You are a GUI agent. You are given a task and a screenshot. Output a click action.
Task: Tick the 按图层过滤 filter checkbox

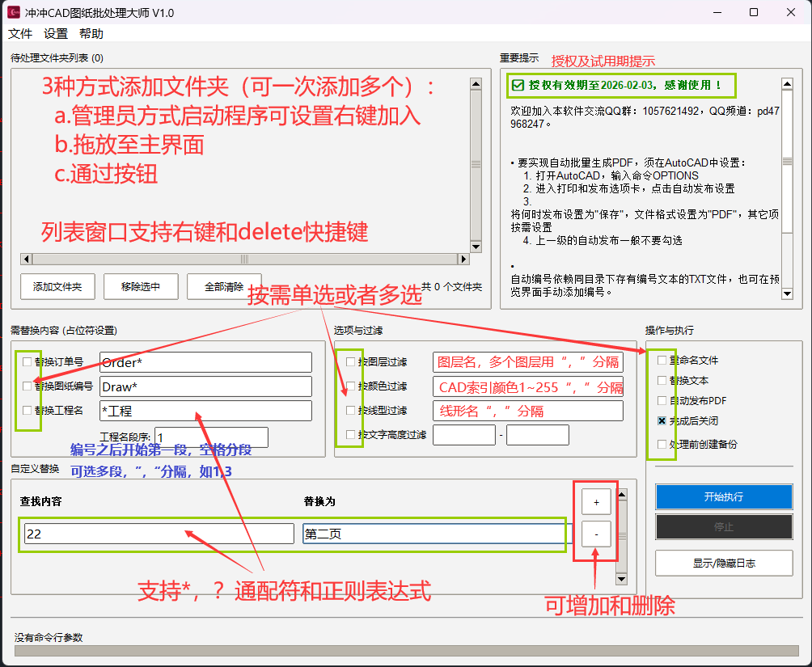[351, 362]
